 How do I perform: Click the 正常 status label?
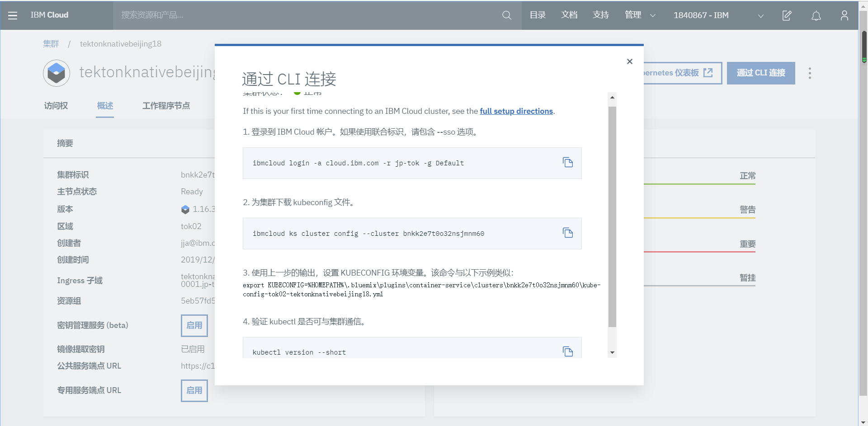tap(747, 176)
